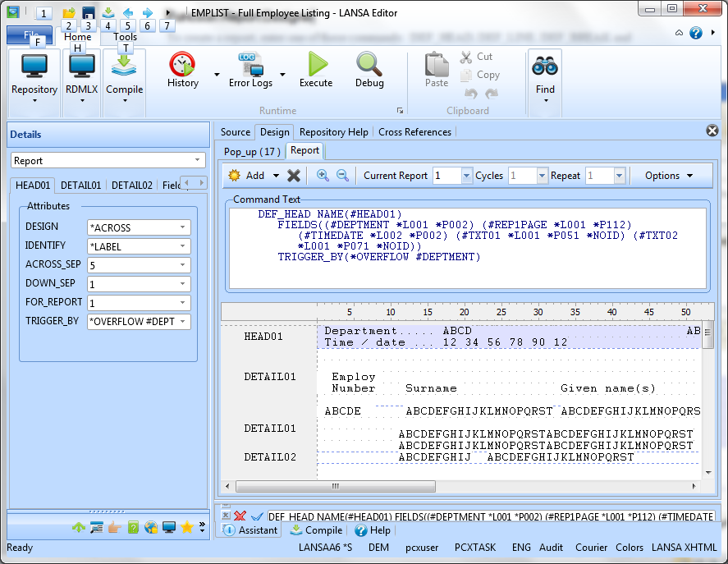Expand the Options menu arrow
The image size is (728, 564).
click(x=690, y=176)
